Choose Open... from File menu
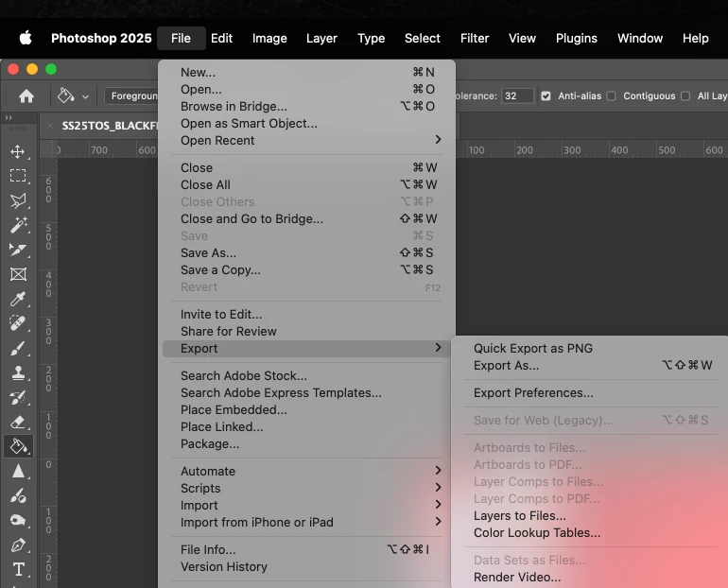This screenshot has width=728, height=588. click(x=306, y=89)
